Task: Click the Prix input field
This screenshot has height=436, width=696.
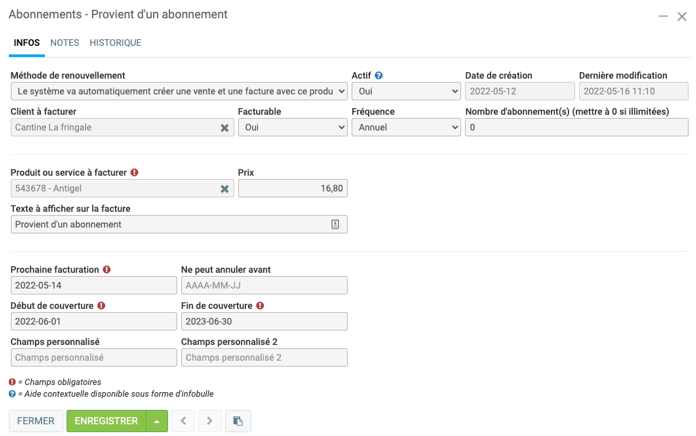Action: tap(292, 188)
